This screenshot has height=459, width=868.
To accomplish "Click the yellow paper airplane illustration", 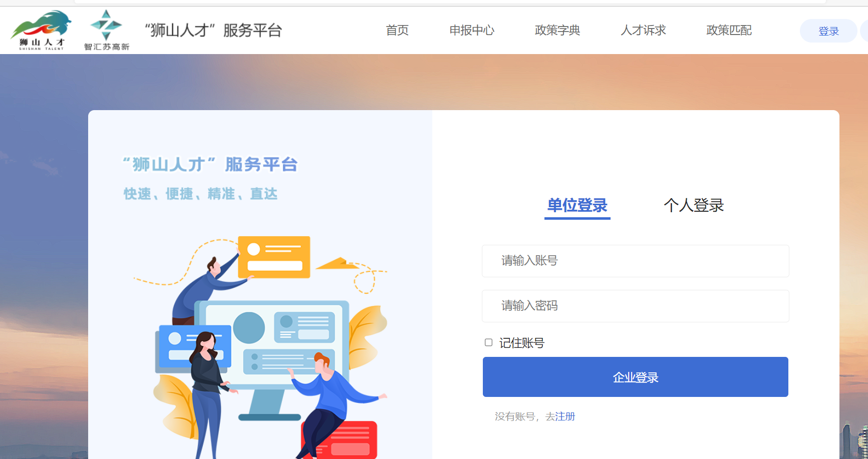I will coord(338,263).
